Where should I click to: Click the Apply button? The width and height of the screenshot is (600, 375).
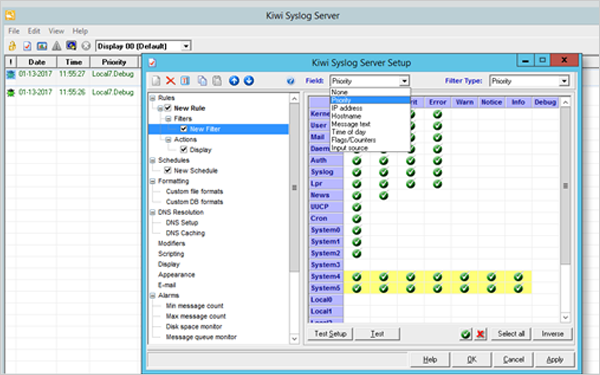pyautogui.click(x=555, y=360)
